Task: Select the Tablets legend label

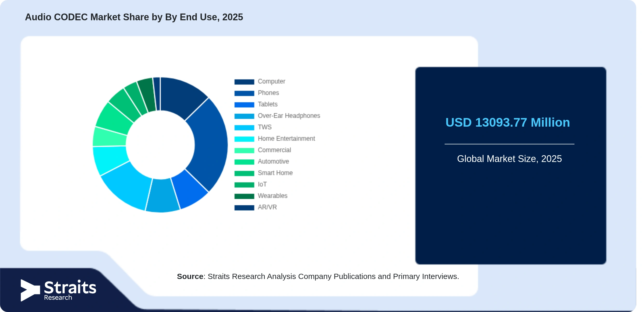Action: 267,104
